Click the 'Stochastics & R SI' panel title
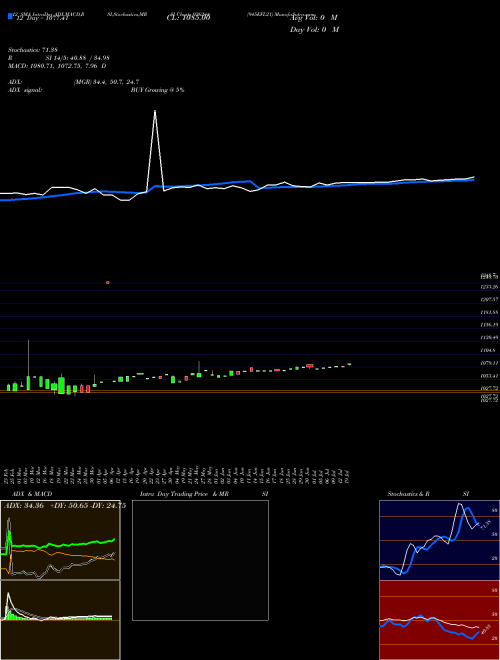The width and height of the screenshot is (500, 660). coord(428,494)
